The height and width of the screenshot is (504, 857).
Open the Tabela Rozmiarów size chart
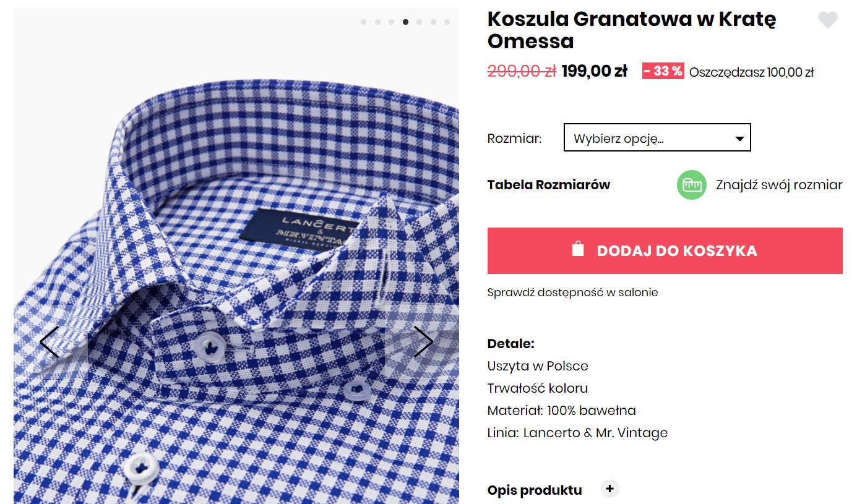[548, 185]
